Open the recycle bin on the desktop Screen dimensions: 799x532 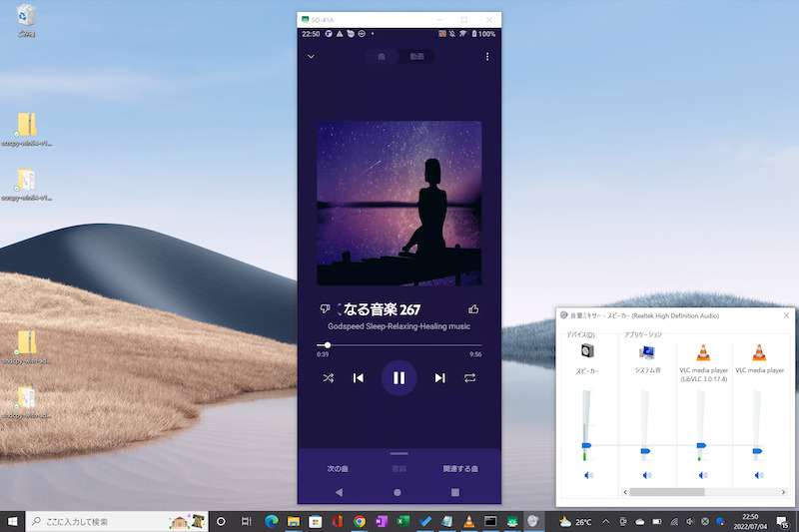click(x=28, y=15)
